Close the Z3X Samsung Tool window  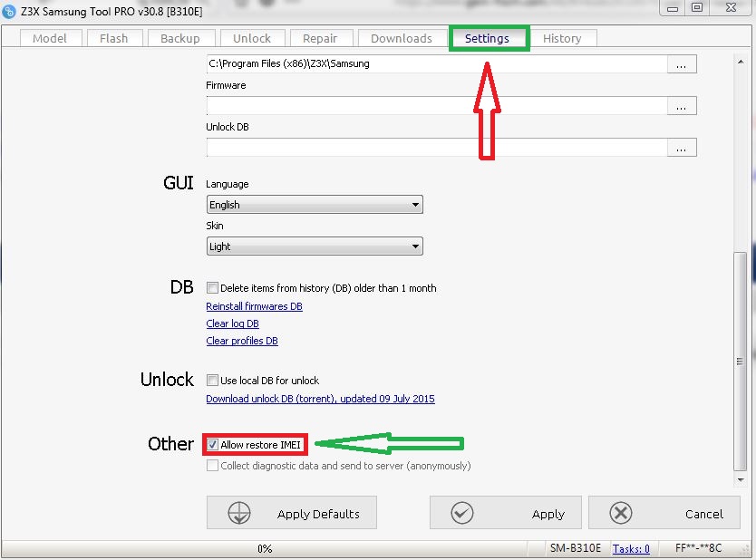[x=731, y=8]
